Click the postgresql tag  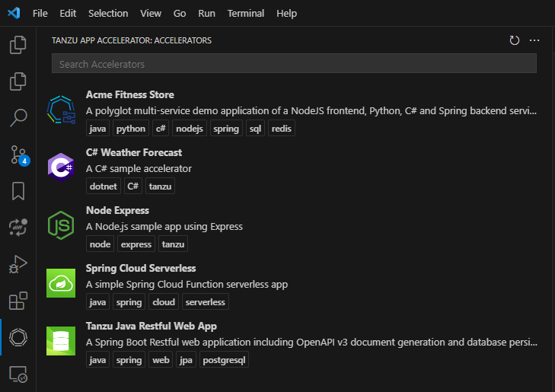point(224,360)
